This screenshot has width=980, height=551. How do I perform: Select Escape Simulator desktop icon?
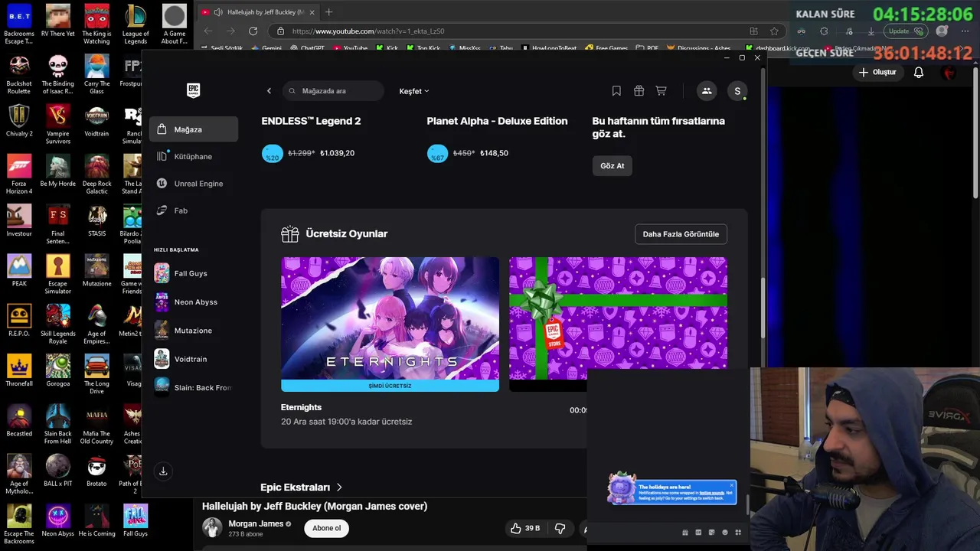(57, 274)
